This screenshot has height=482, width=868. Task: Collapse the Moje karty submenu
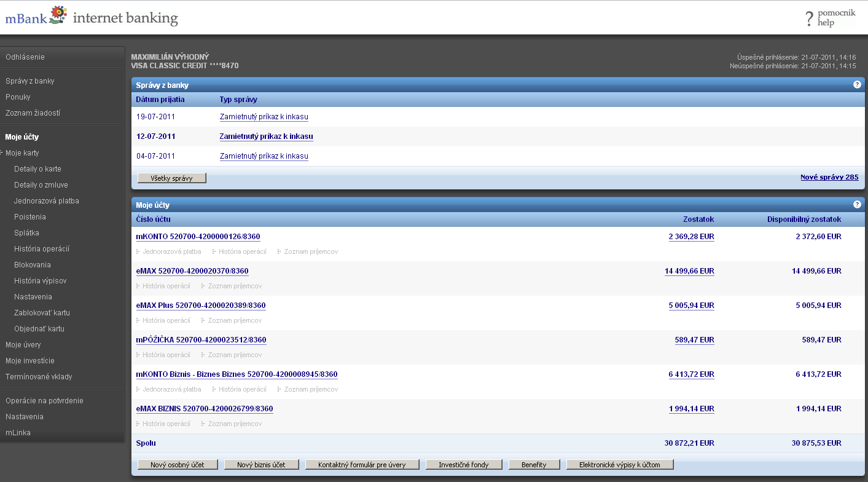click(x=22, y=153)
